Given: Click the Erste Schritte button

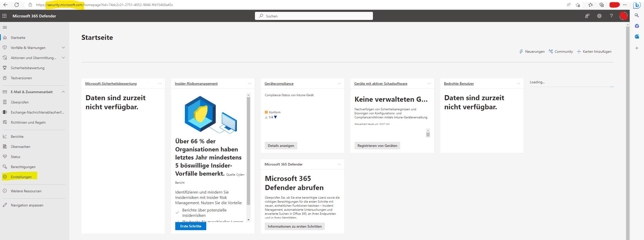Looking at the screenshot, I should tap(191, 226).
